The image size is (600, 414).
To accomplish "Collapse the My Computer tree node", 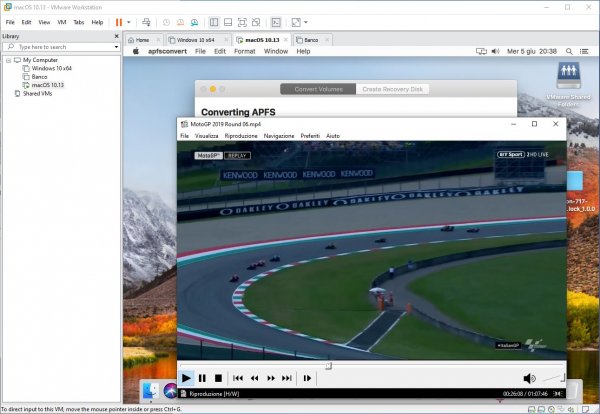I will (7, 60).
